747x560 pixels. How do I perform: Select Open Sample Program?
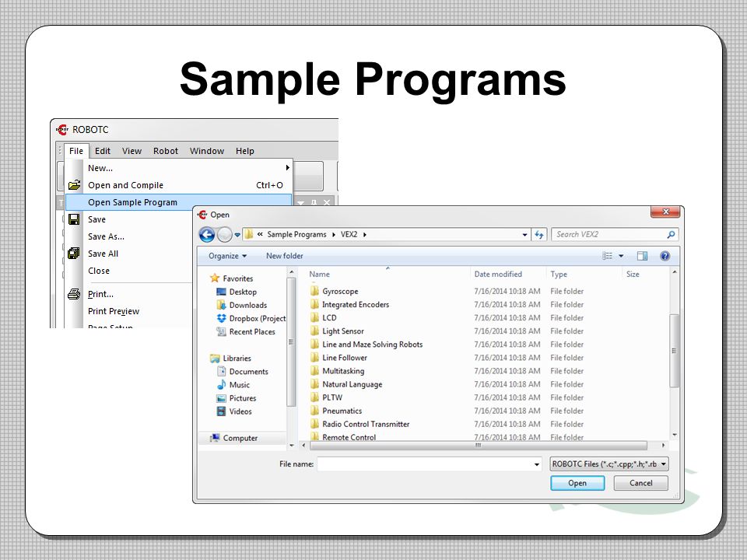tap(179, 202)
